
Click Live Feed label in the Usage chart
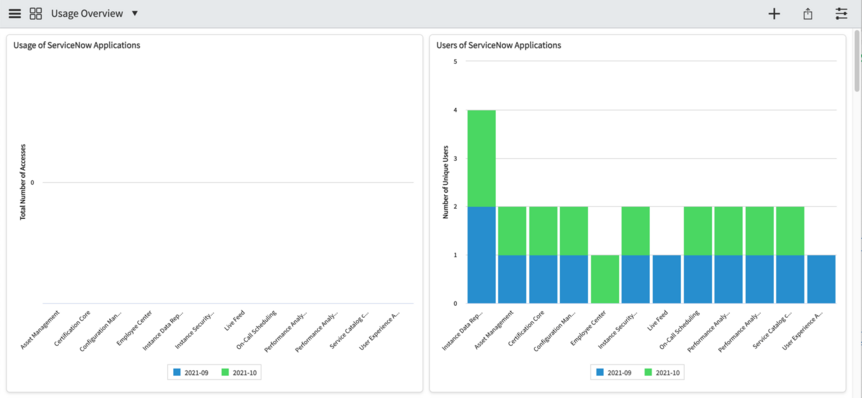click(235, 320)
